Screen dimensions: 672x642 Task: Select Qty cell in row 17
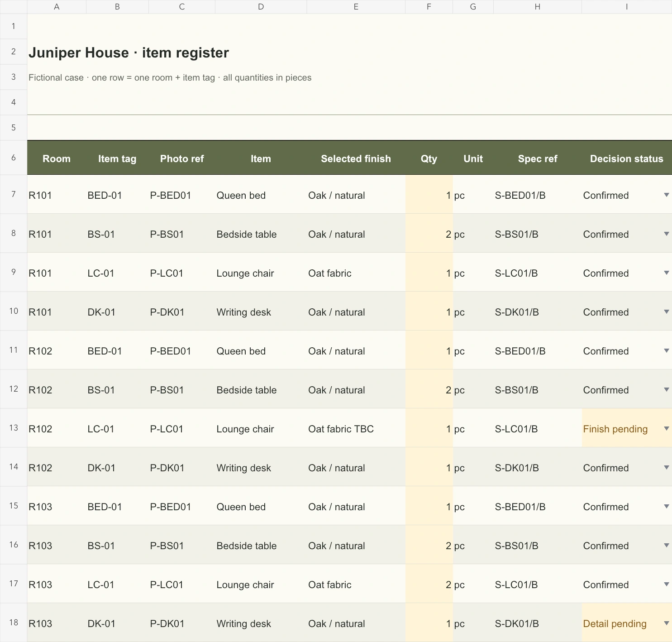click(429, 584)
